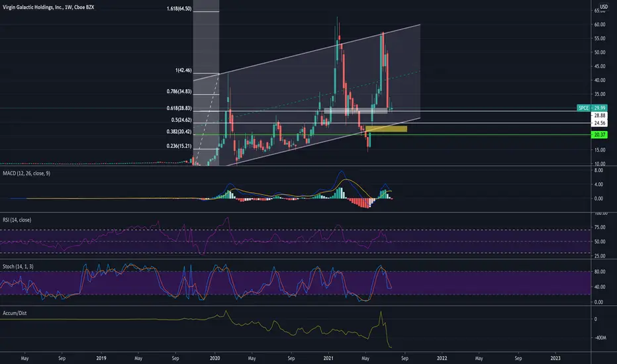Select the 0.618(28.83) Fibonacci level label
Viewport: 617px width, 364px height.
click(x=179, y=109)
